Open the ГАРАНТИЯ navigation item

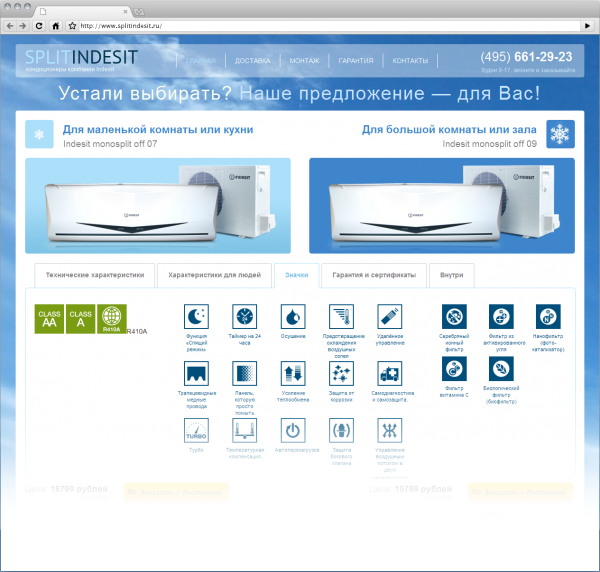pos(356,61)
